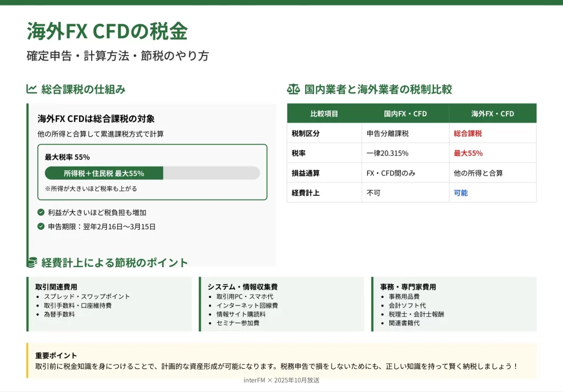Screen dimensions: 563x392
Task: Click the 税理士・会計士報酬 list item
Action: coord(416,314)
